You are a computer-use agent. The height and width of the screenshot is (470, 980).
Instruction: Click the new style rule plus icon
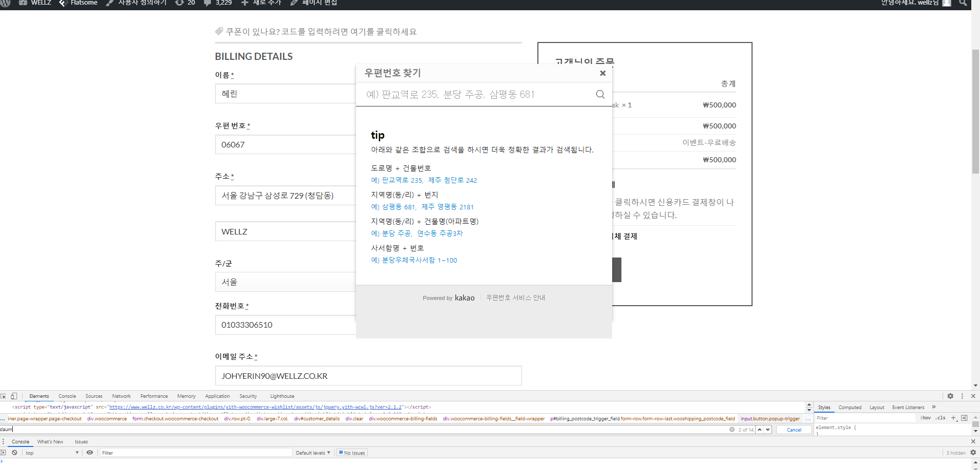pos(953,418)
